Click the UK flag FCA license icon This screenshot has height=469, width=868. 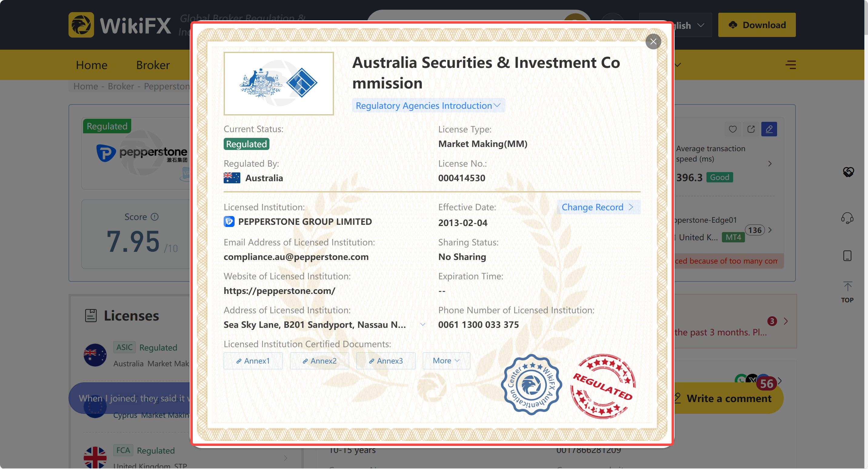(x=95, y=457)
